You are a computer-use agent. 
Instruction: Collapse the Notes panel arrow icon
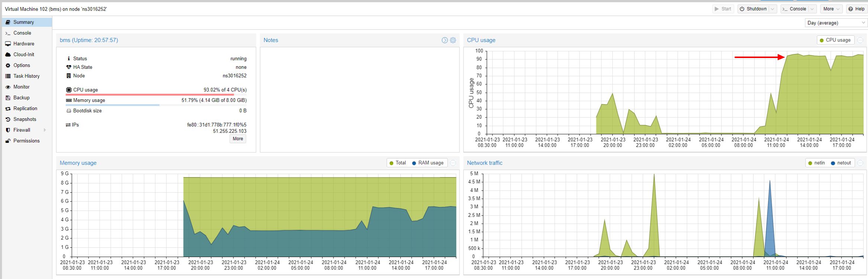tap(445, 40)
